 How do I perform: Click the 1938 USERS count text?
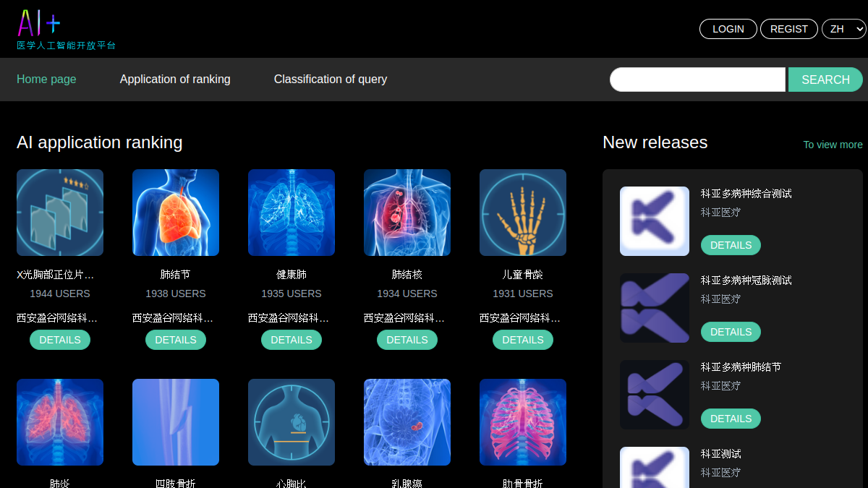176,294
